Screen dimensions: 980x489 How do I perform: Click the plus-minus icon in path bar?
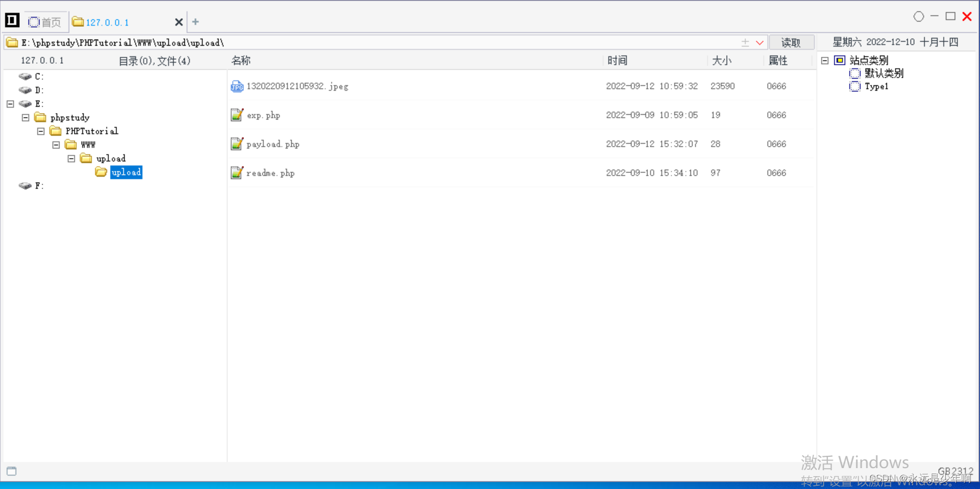745,42
